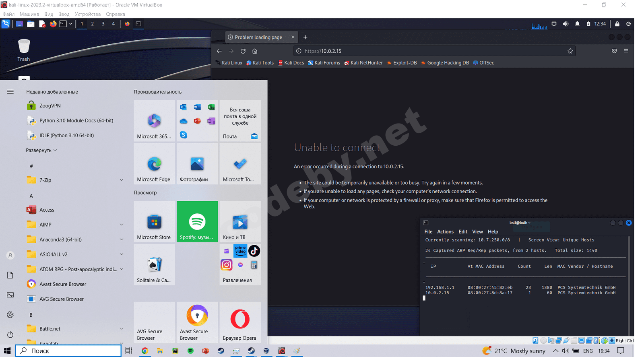Open the Windows notification center
The width and height of the screenshot is (644, 357).
(621, 351)
